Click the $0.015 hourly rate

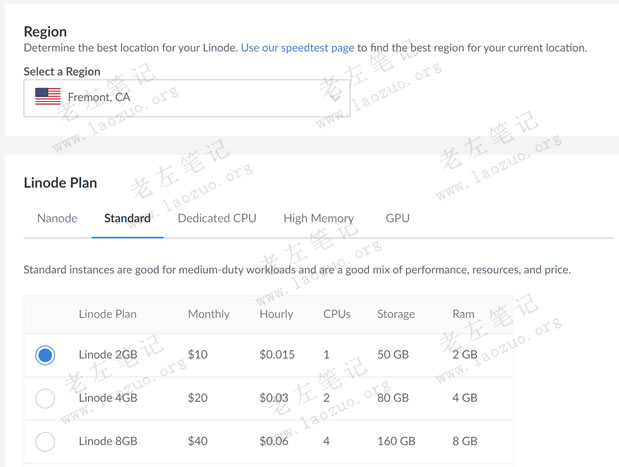click(x=277, y=354)
